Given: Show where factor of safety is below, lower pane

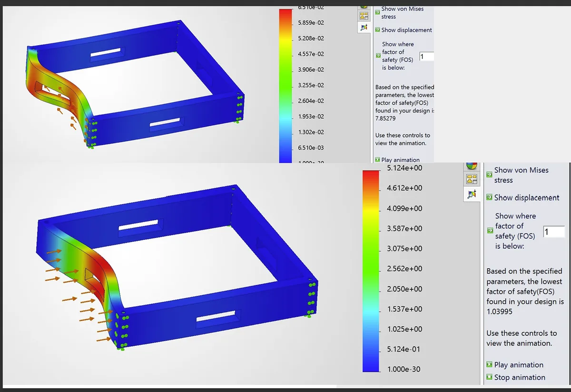Looking at the screenshot, I should coord(515,231).
